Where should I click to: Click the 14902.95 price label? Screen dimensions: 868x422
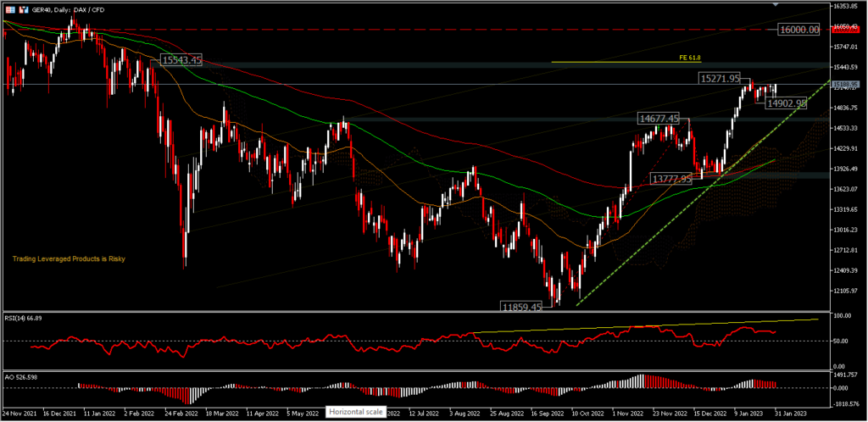tap(787, 103)
